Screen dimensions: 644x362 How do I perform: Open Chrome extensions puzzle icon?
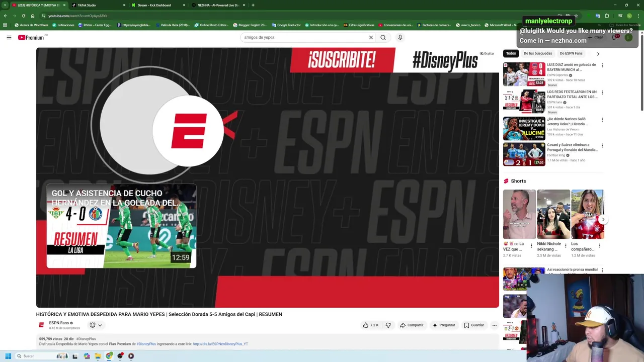[x=607, y=16]
